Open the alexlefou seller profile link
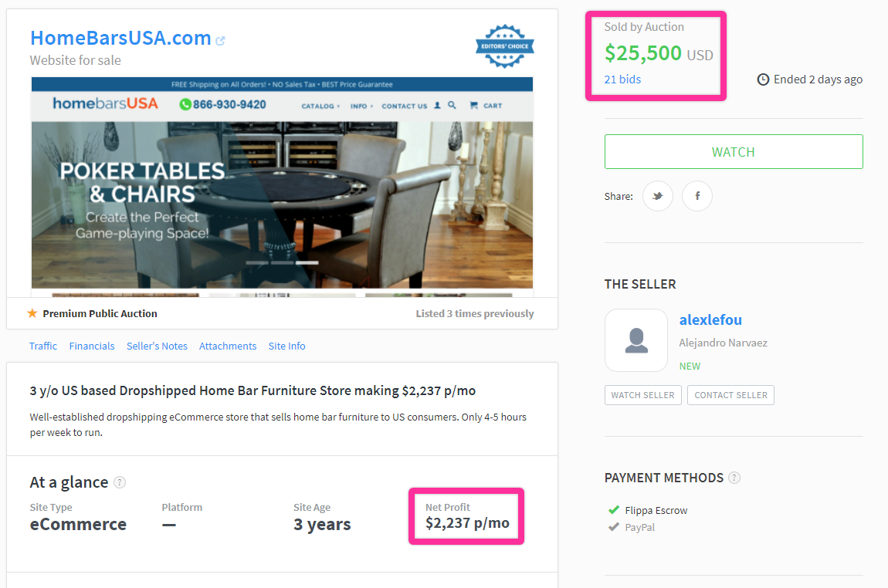Viewport: 888px width, 588px height. [710, 319]
